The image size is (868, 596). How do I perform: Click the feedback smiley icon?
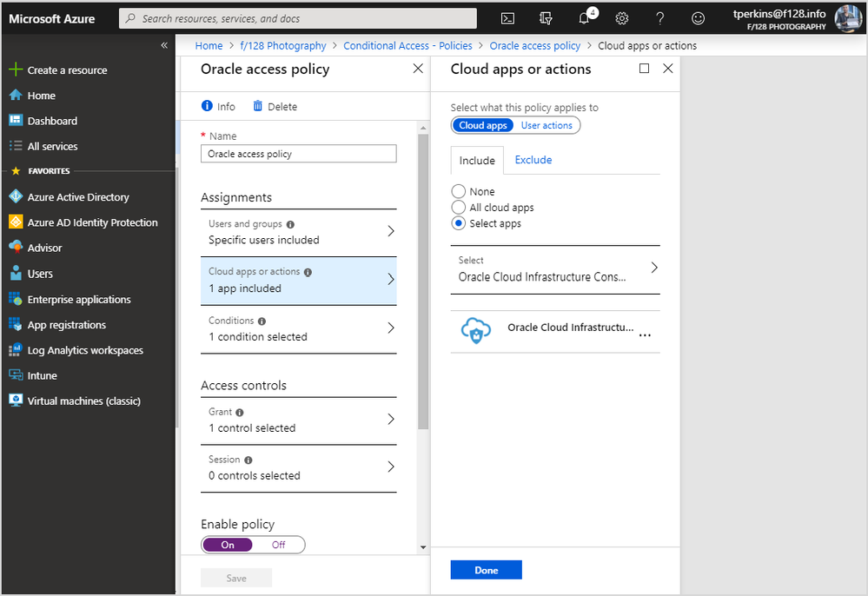click(699, 18)
